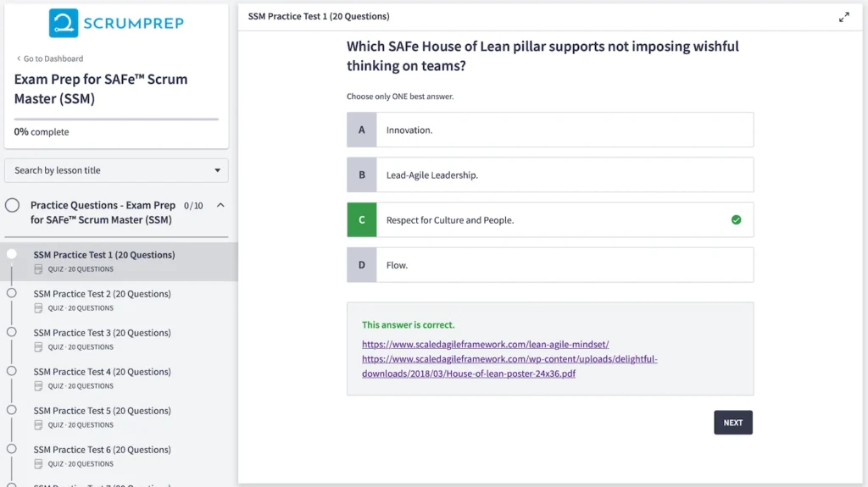This screenshot has width=868, height=487.
Task: Open the Search by lesson title dropdown
Action: pos(116,170)
